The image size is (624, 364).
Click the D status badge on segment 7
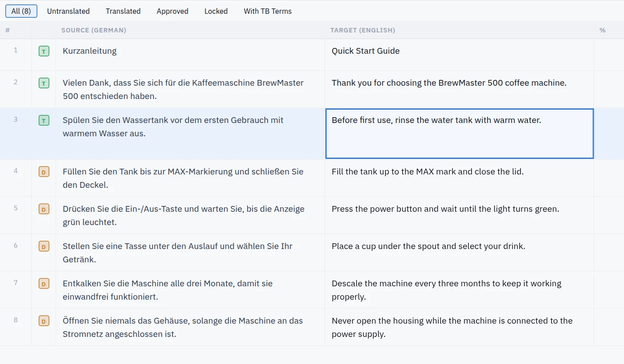(x=44, y=284)
